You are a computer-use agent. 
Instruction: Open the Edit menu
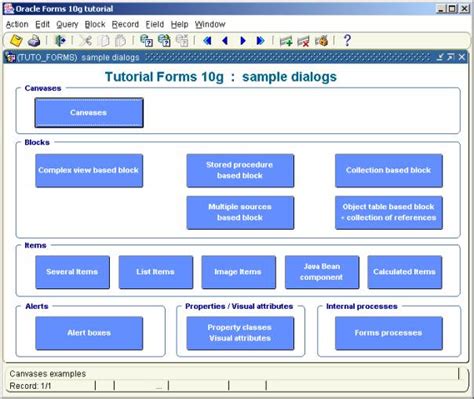coord(42,24)
